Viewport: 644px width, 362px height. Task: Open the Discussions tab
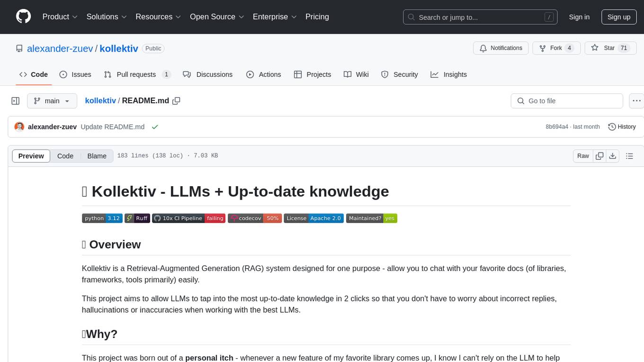coord(208,74)
